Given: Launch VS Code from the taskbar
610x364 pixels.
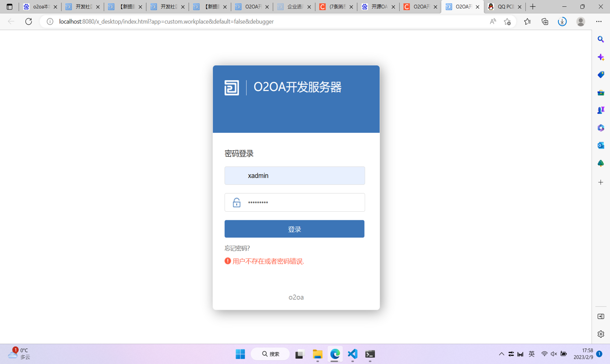Looking at the screenshot, I should pyautogui.click(x=352, y=354).
